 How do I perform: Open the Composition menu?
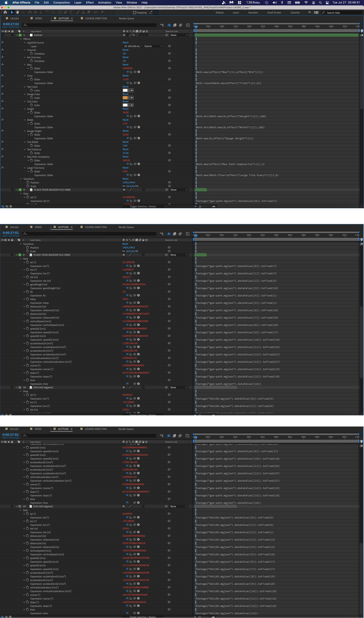point(62,2)
